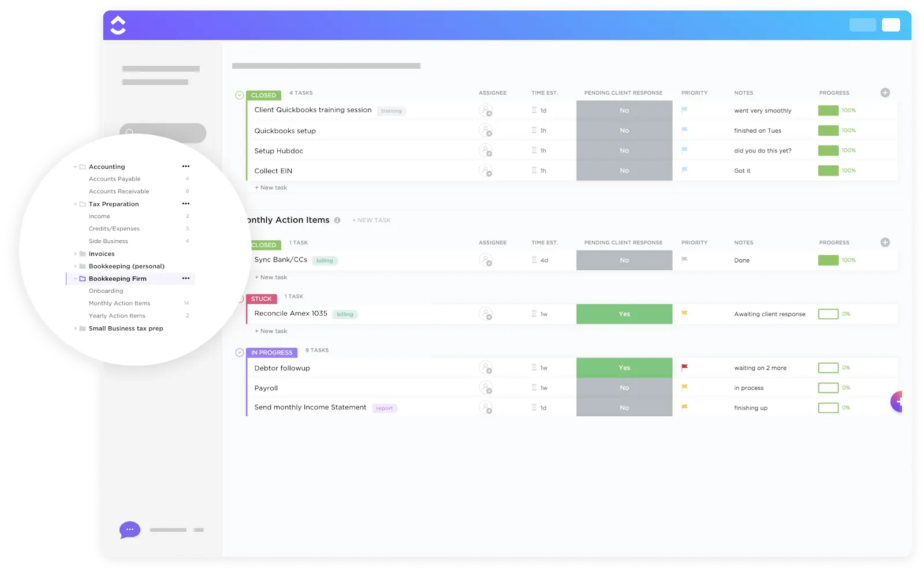Select Accounts Receivable in the sidebar
924x571 pixels.
[x=119, y=191]
